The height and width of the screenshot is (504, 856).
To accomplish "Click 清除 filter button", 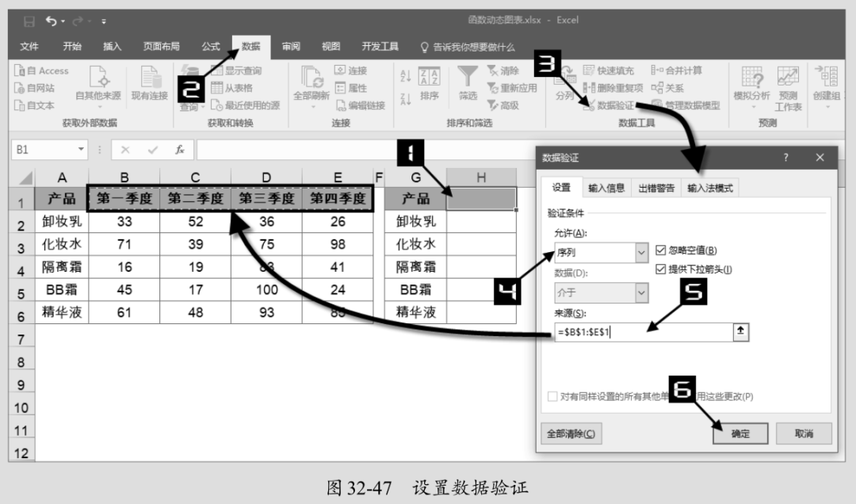I will pos(503,71).
